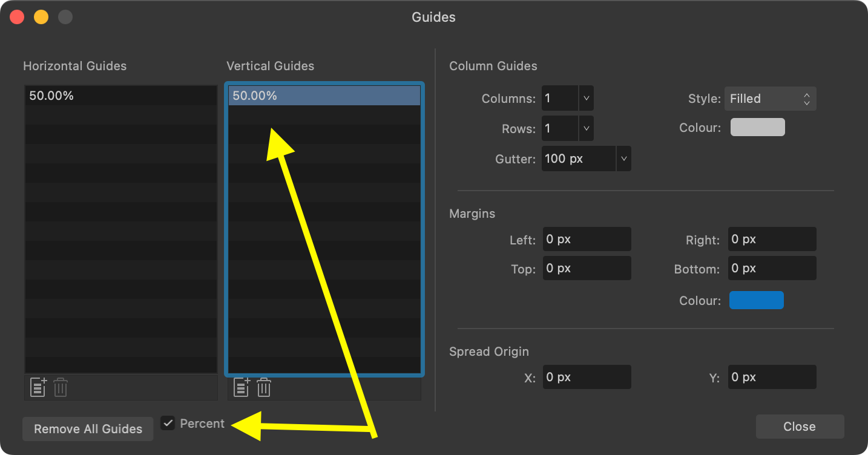Expand the Columns value dropdown arrow
Viewport: 868px width, 455px height.
[585, 97]
